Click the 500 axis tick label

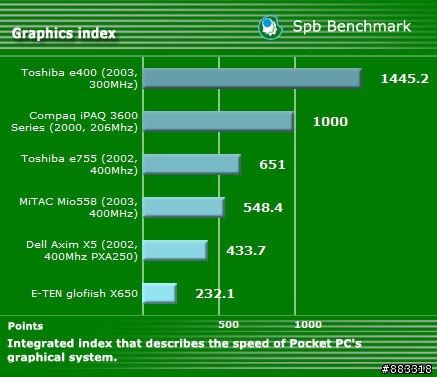click(x=229, y=325)
